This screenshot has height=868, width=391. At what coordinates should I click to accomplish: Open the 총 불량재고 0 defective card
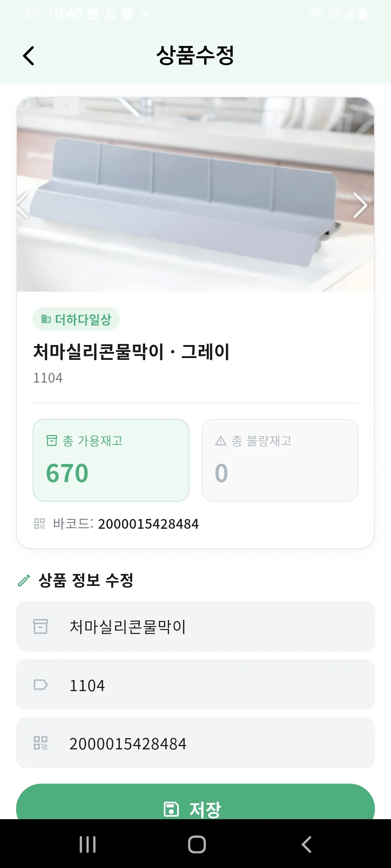click(280, 460)
